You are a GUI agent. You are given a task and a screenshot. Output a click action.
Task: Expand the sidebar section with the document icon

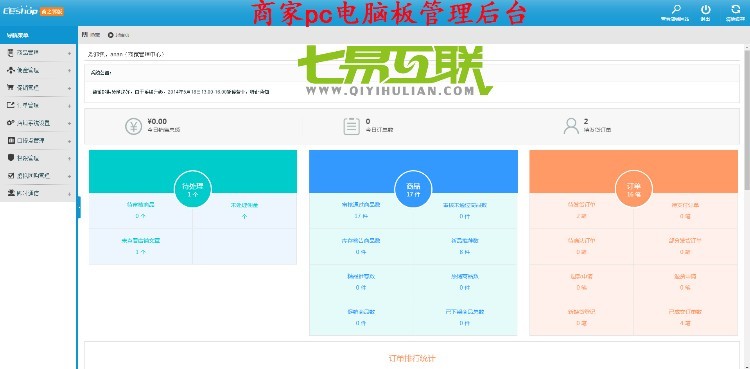69,53
